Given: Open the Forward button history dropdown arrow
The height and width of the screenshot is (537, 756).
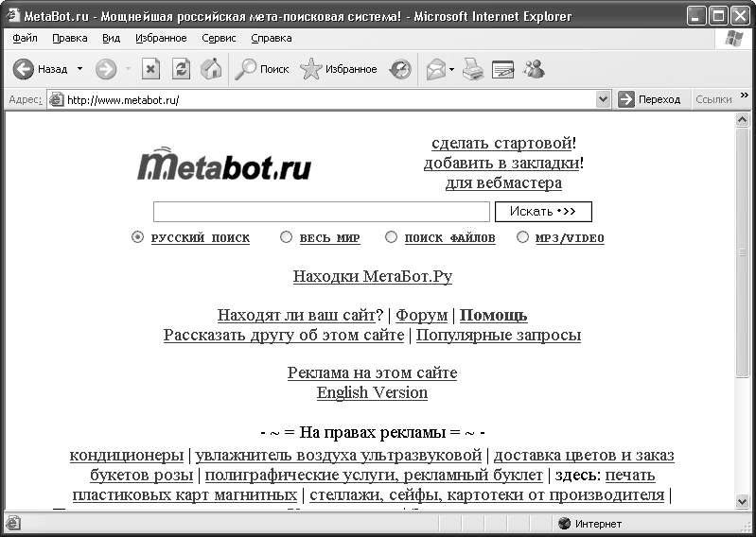Looking at the screenshot, I should click(128, 69).
